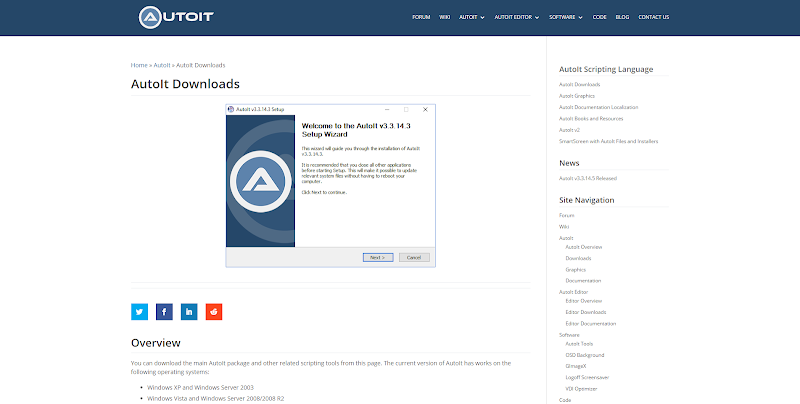Open Forum in top navigation bar
This screenshot has height=404, width=800.
[x=421, y=17]
